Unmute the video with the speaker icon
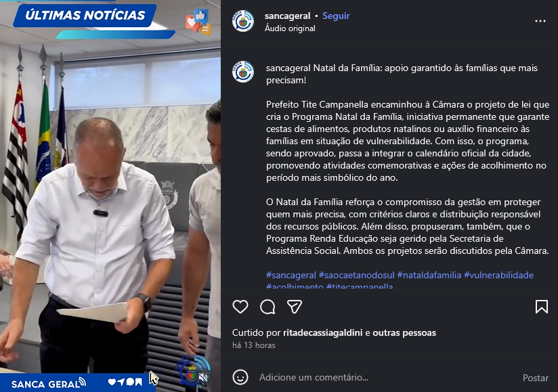 click(204, 376)
